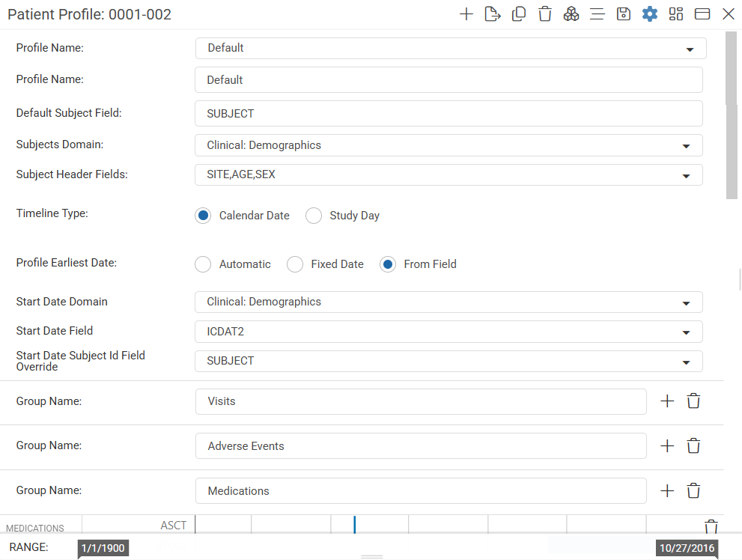
Task: Delete the Adverse Events group
Action: coord(694,445)
